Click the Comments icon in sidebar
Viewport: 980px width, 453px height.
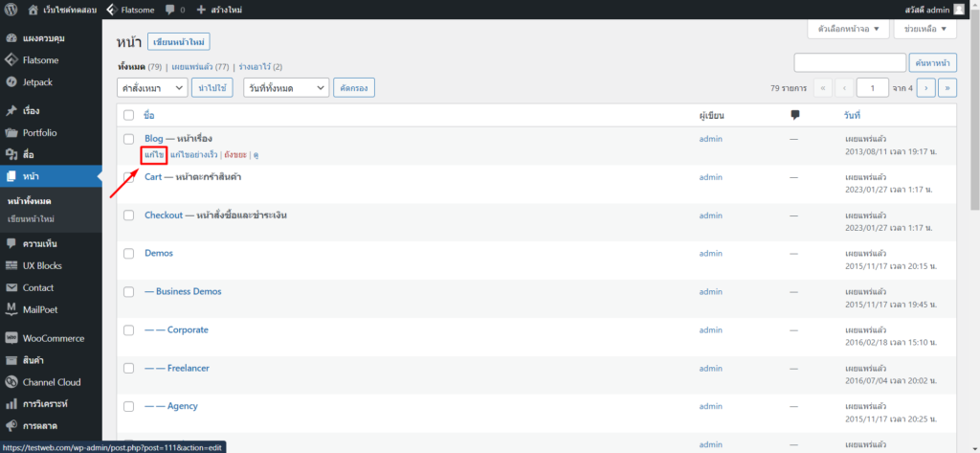(x=11, y=243)
